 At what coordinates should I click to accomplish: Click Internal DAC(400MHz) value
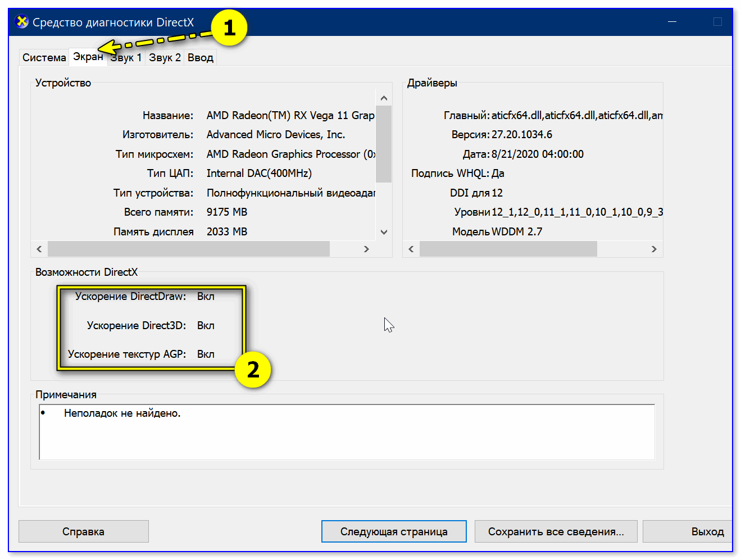(x=259, y=173)
